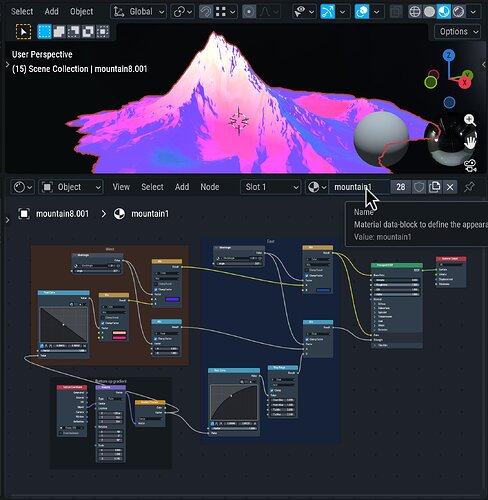This screenshot has width=488, height=500.
Task: Toggle the camera view icon
Action: tap(470, 165)
